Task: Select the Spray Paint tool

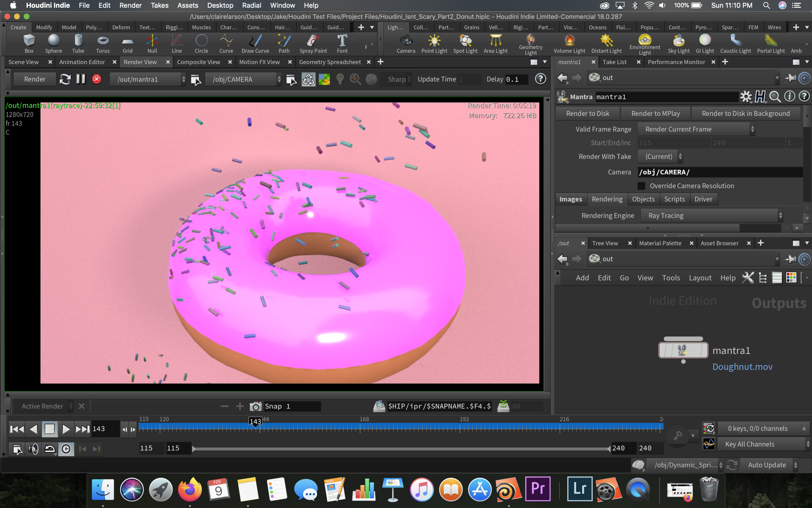Action: click(x=313, y=44)
